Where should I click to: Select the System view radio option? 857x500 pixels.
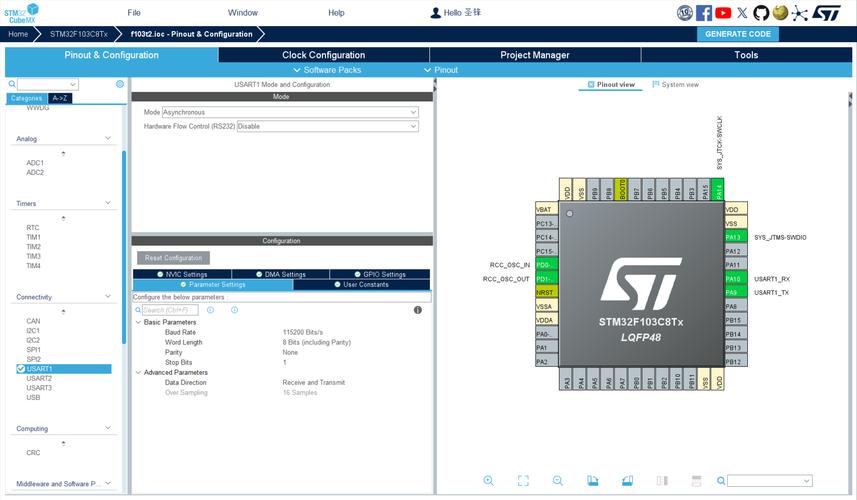[675, 85]
